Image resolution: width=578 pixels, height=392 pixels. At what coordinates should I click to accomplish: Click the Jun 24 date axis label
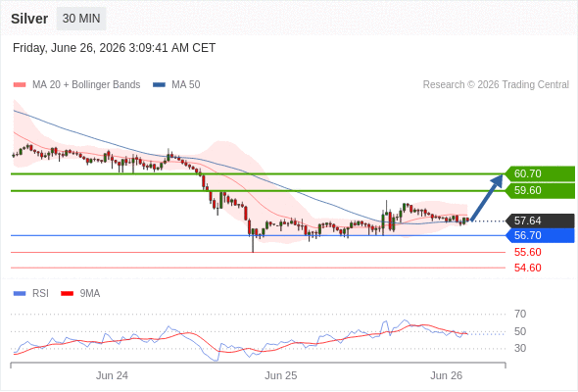tap(112, 375)
